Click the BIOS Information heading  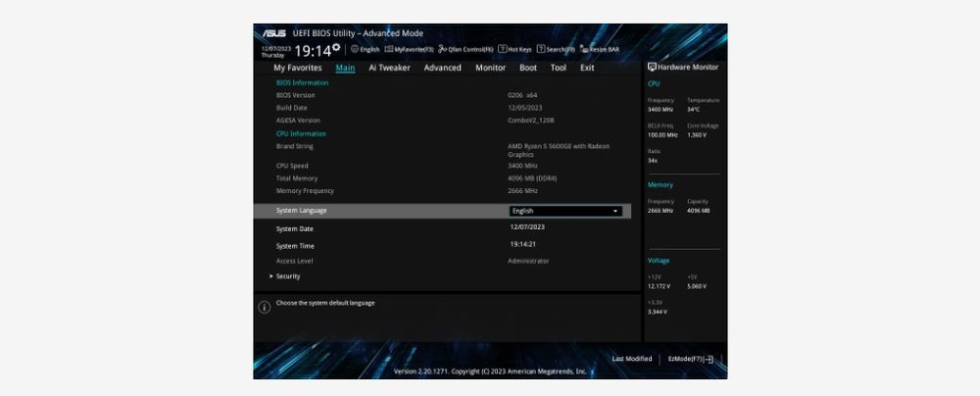302,82
